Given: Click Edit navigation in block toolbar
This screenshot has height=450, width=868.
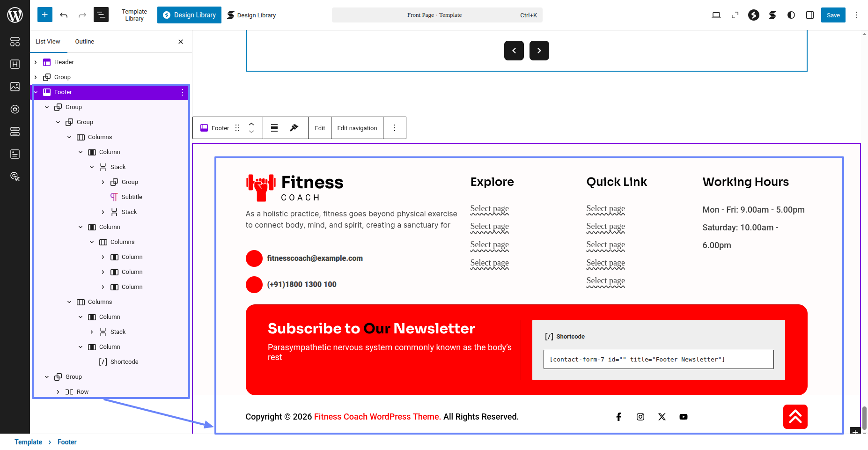Looking at the screenshot, I should coord(357,128).
